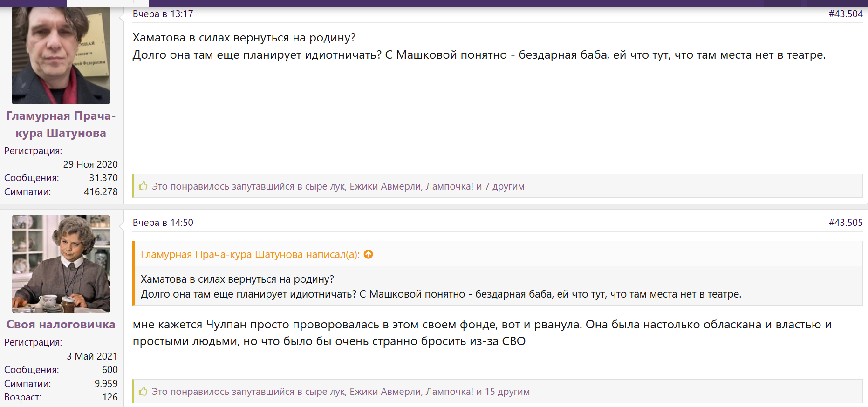Image resolution: width=868 pixels, height=407 pixels.
Task: Open permalink for post #43.504
Action: pos(845,14)
